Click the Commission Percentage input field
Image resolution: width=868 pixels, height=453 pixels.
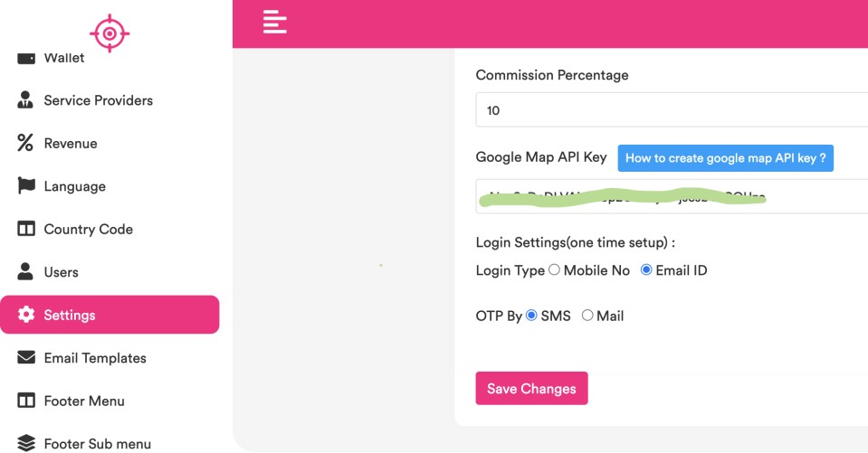tap(671, 110)
